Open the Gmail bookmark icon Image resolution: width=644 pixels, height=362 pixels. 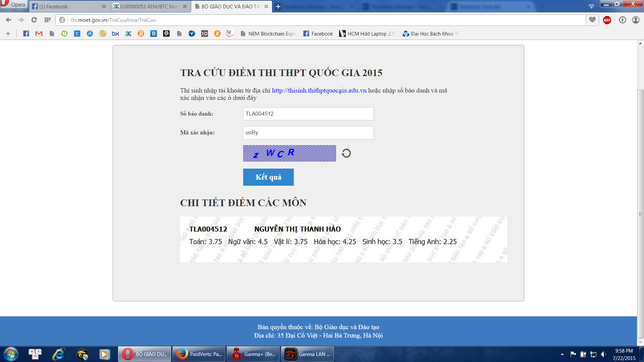click(x=39, y=34)
